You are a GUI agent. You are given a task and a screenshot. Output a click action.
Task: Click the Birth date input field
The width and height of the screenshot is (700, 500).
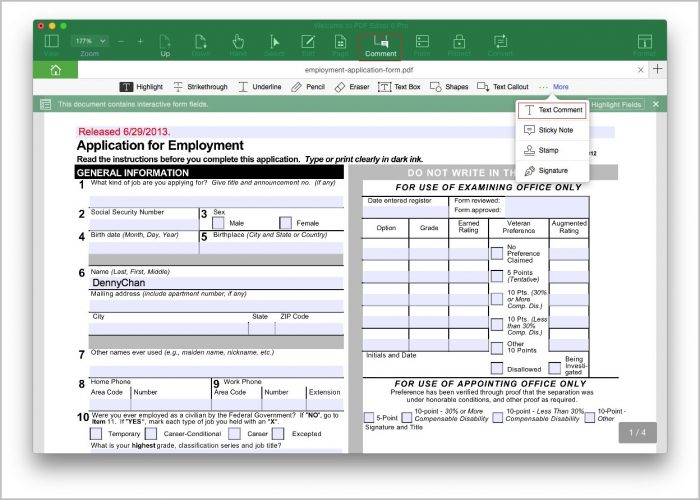(x=144, y=248)
